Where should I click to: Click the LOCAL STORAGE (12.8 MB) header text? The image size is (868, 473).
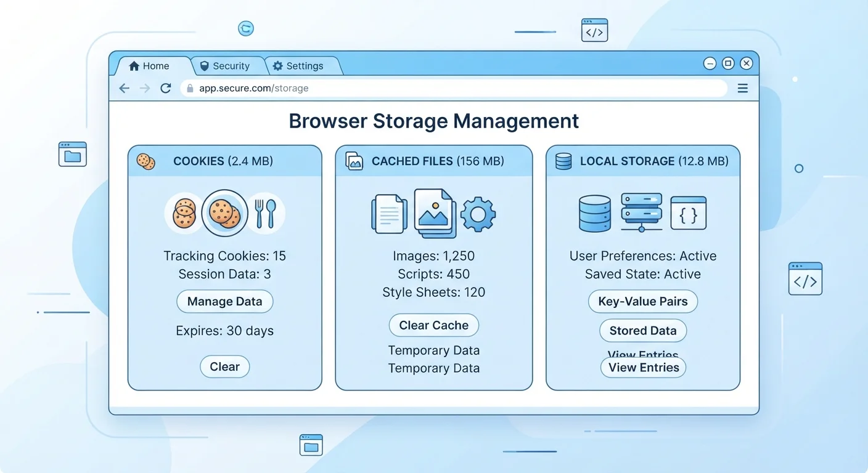point(654,161)
